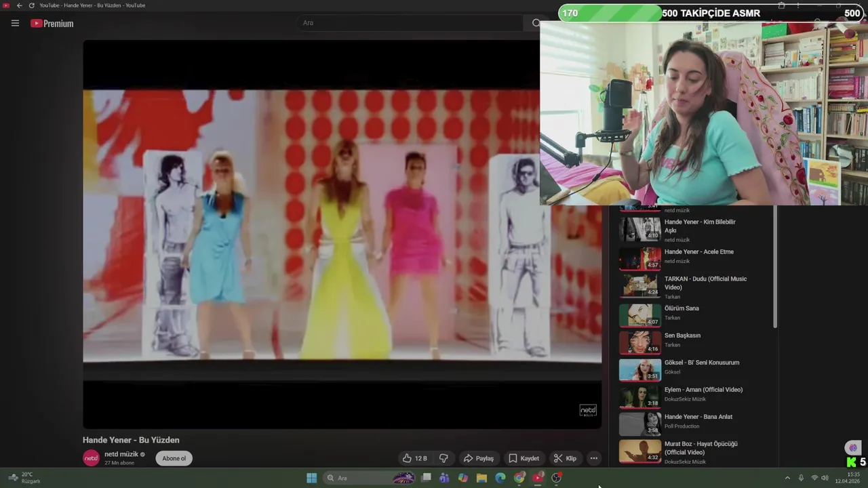
Task: Launch Microsoft Teams from the taskbar
Action: click(x=444, y=478)
